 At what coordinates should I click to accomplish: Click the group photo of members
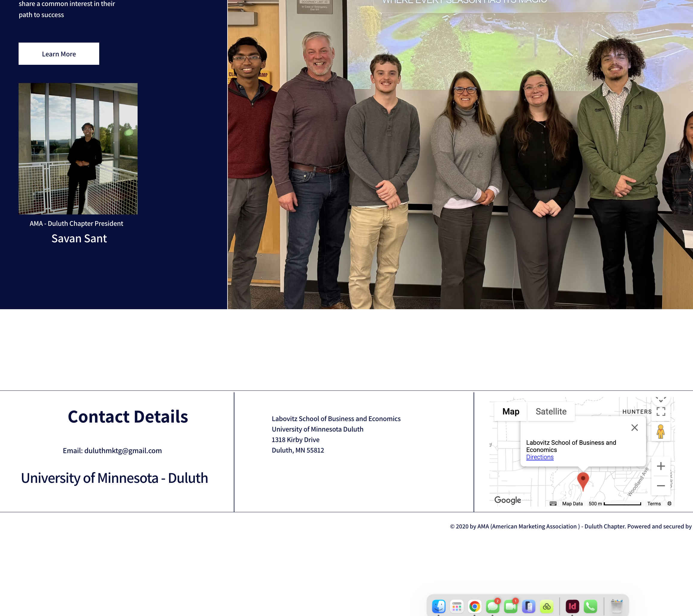coord(460,154)
